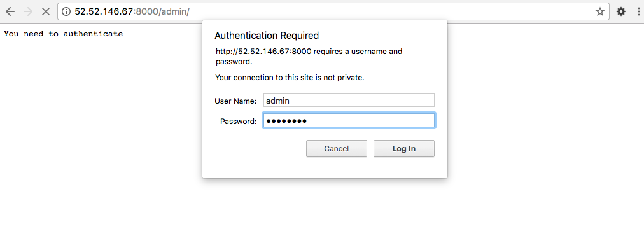Go back using the browser back arrow
Viewport: 644px width, 250px height.
pos(10,11)
